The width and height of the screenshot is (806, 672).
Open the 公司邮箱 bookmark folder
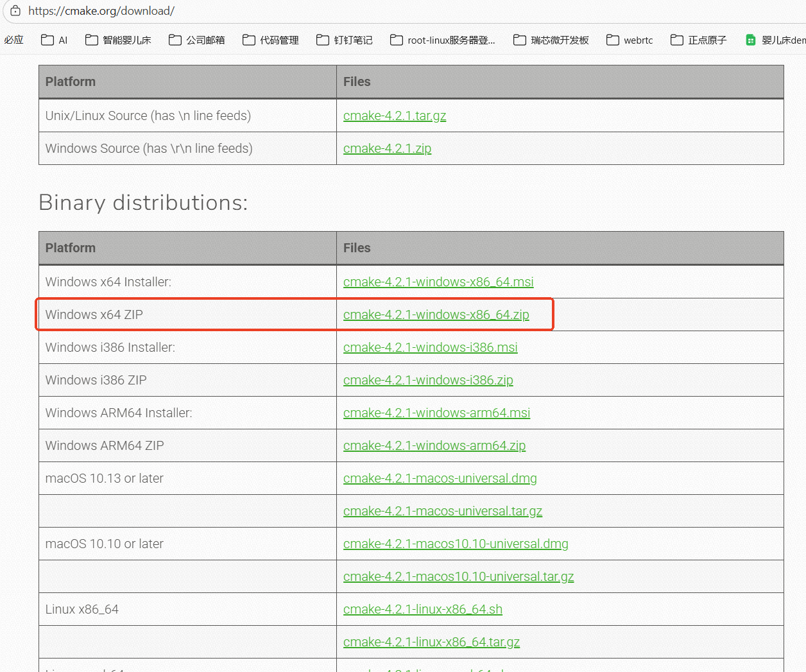[197, 40]
